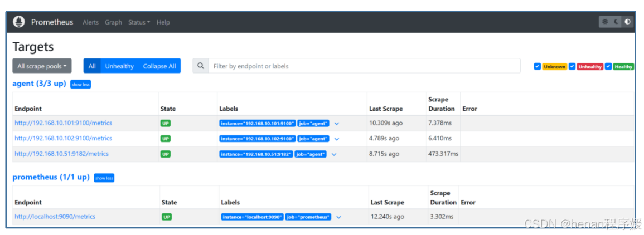Click the agent (3/3 up) heading link
This screenshot has width=644, height=235.
point(39,84)
